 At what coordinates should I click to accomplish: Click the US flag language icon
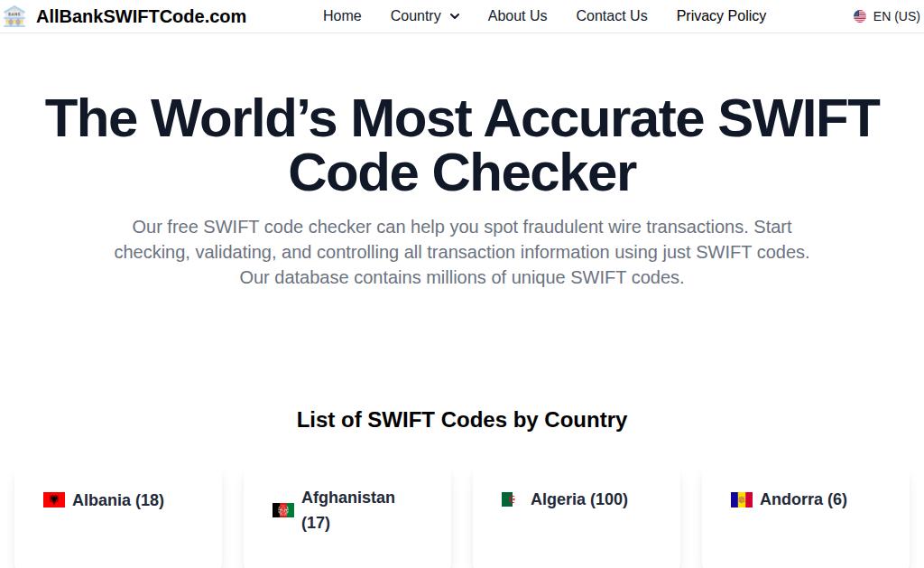860,16
